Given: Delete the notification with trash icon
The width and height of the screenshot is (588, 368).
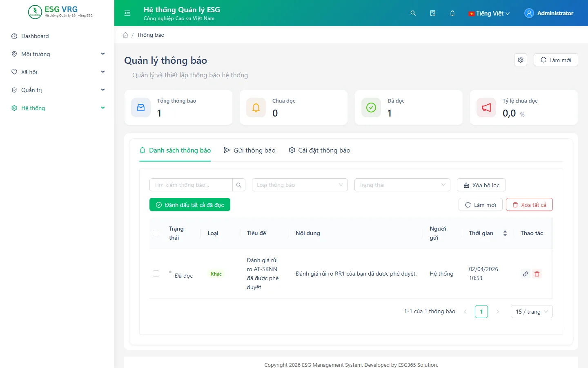Looking at the screenshot, I should coord(537,274).
